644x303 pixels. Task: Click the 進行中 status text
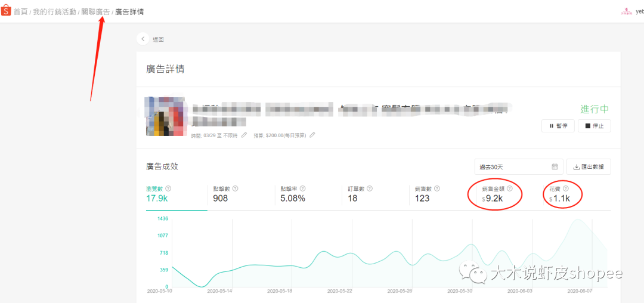pos(595,109)
